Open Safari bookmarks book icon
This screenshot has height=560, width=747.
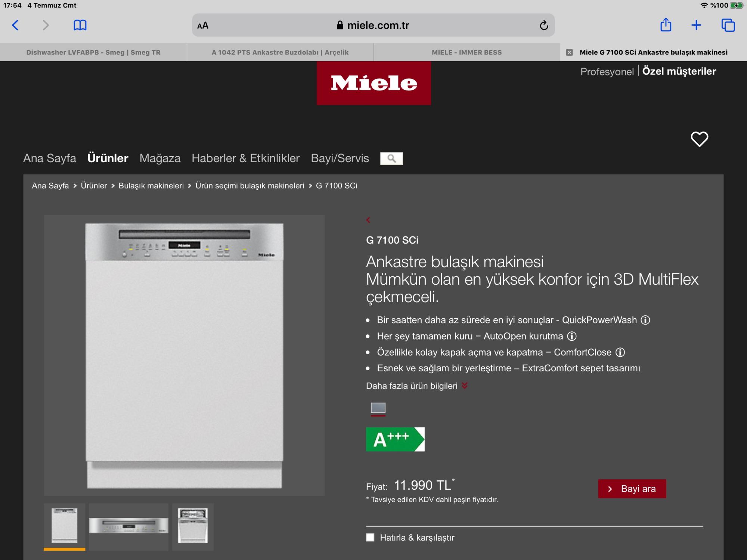pos(80,25)
